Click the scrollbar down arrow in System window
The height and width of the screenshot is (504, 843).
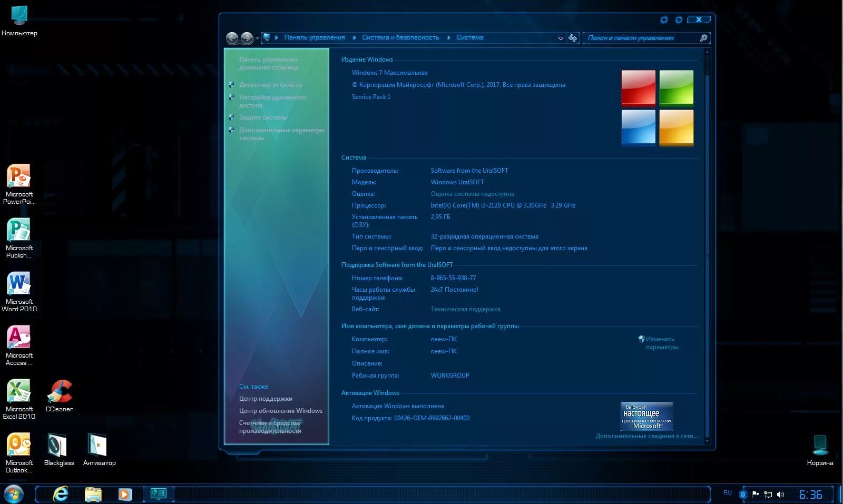coord(707,440)
